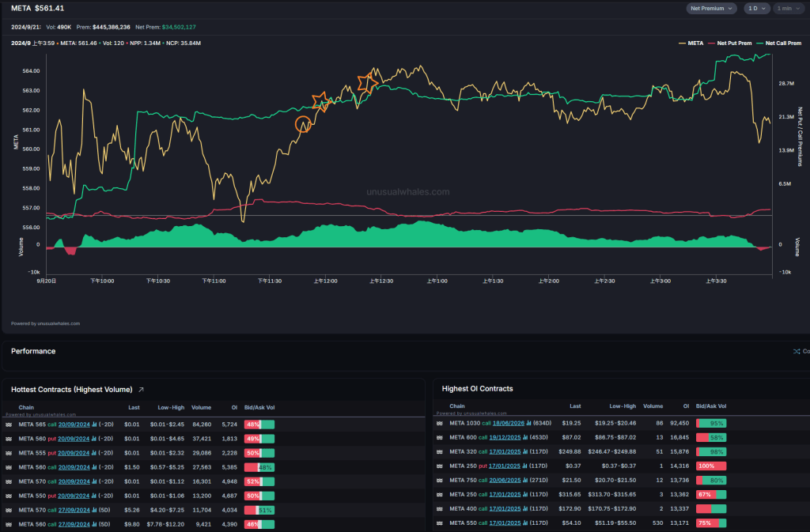This screenshot has height=532, width=810.
Task: Toggle Net Put Prem legend series
Action: [x=732, y=43]
